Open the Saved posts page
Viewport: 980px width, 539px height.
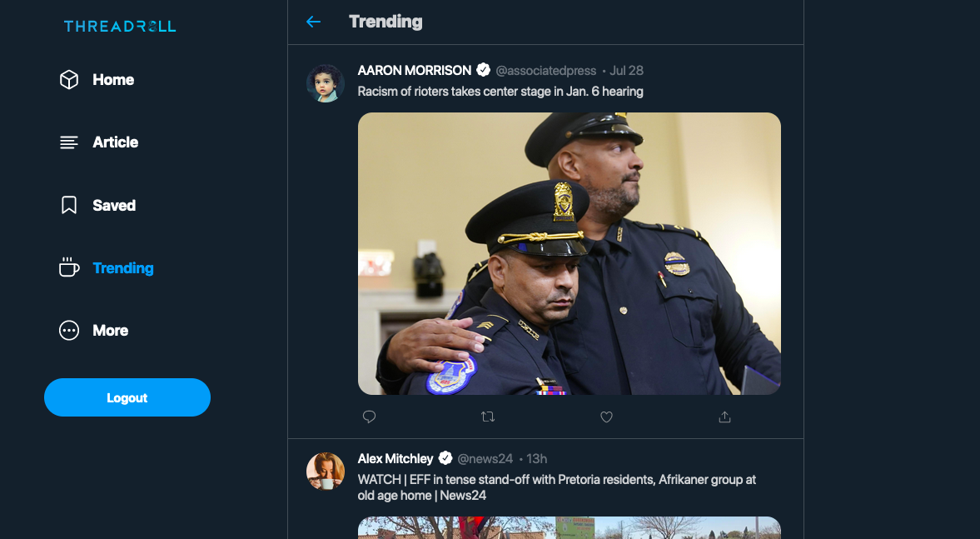point(114,205)
